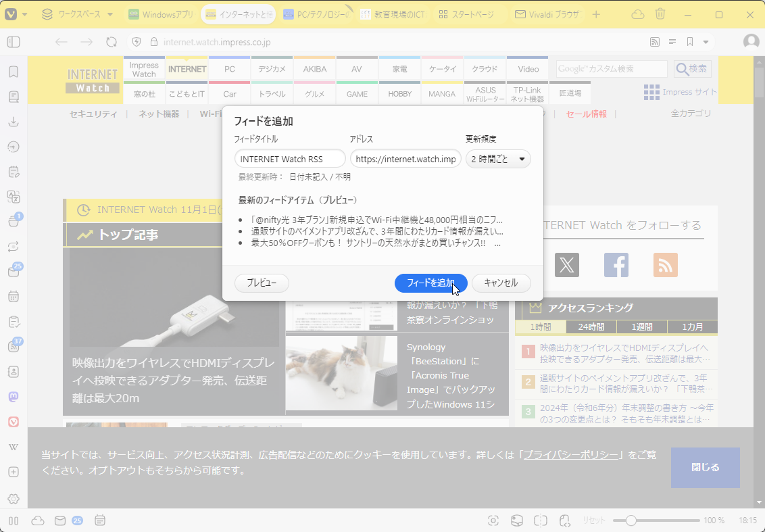
Task: Open the Wikipedia web panel
Action: pyautogui.click(x=13, y=446)
